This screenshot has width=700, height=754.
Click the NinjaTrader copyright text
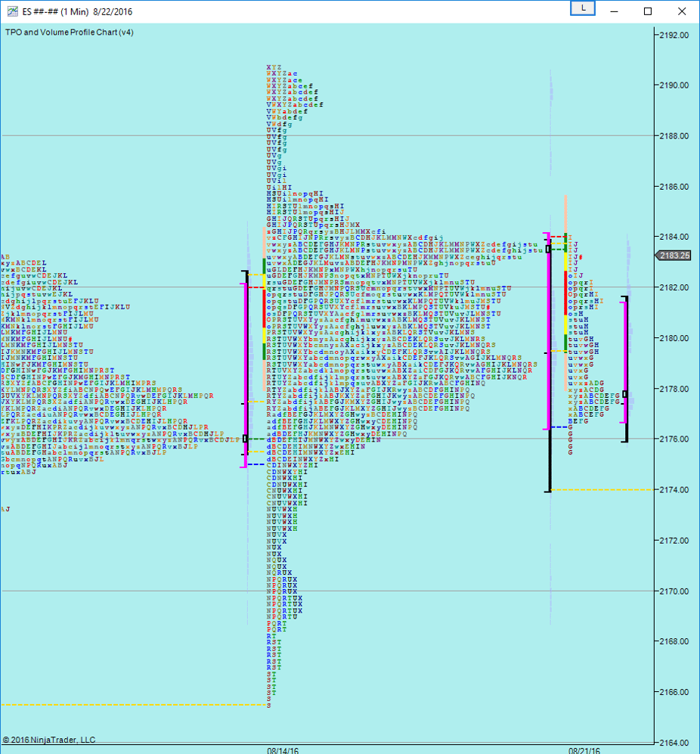click(49, 740)
